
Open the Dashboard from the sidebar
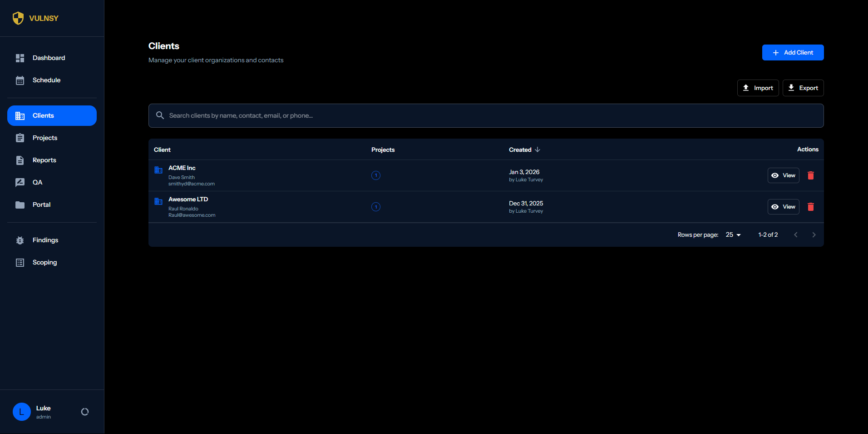click(49, 58)
